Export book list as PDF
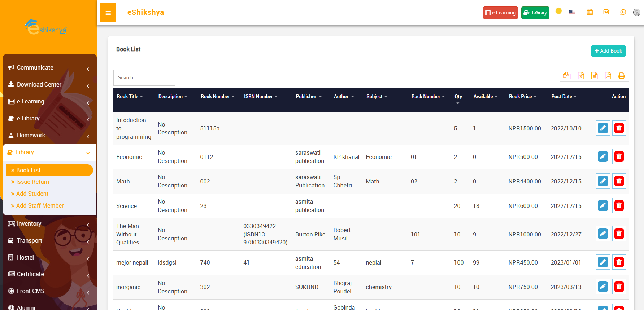The width and height of the screenshot is (644, 310). tap(608, 76)
